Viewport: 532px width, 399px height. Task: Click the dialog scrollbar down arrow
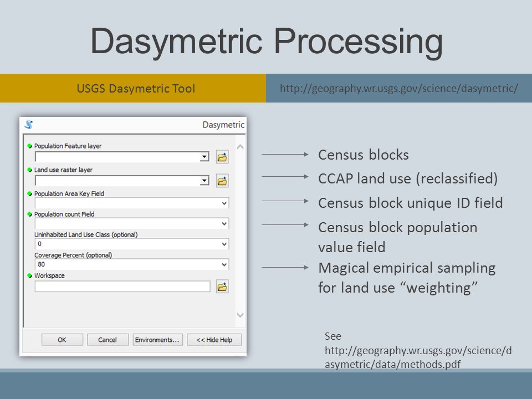click(240, 315)
